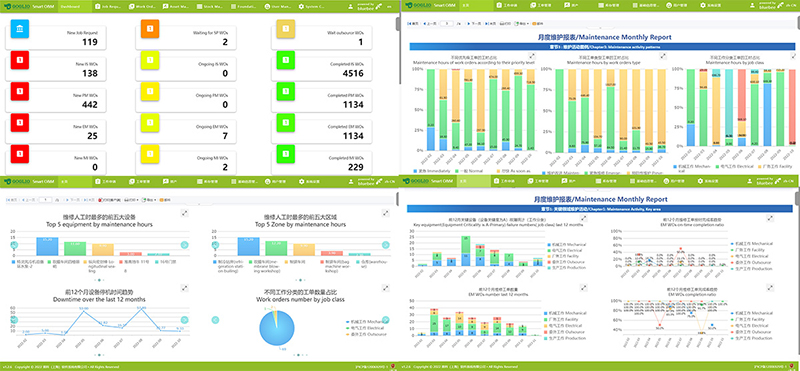The height and width of the screenshot is (371, 800).
Task: Toggle Mechanical legend in job class hours chart
Action: pos(692,168)
